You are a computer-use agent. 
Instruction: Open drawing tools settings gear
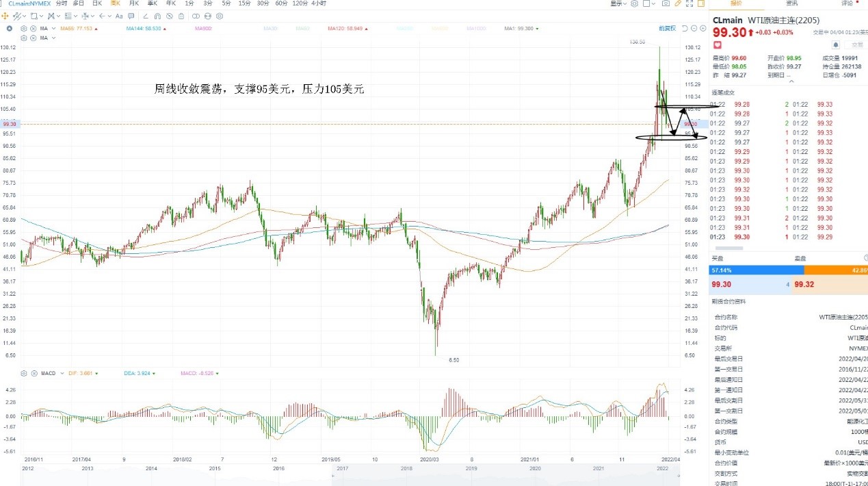point(220,16)
